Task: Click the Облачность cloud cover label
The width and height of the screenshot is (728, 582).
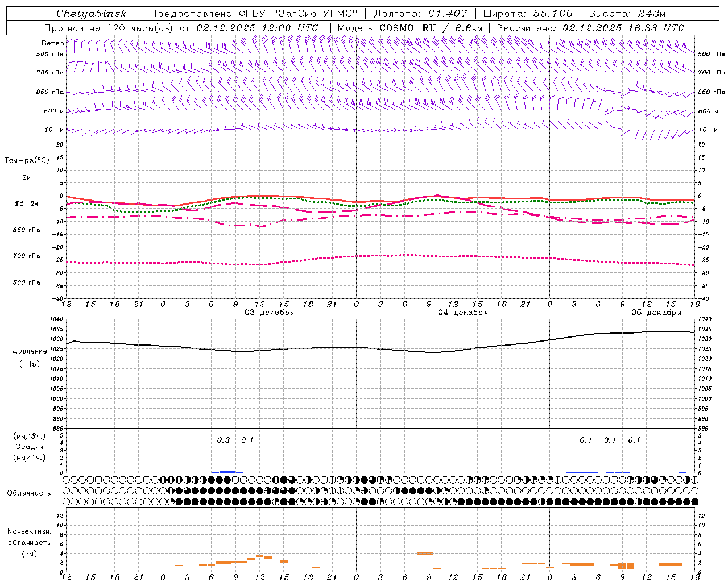Action: 29,493
